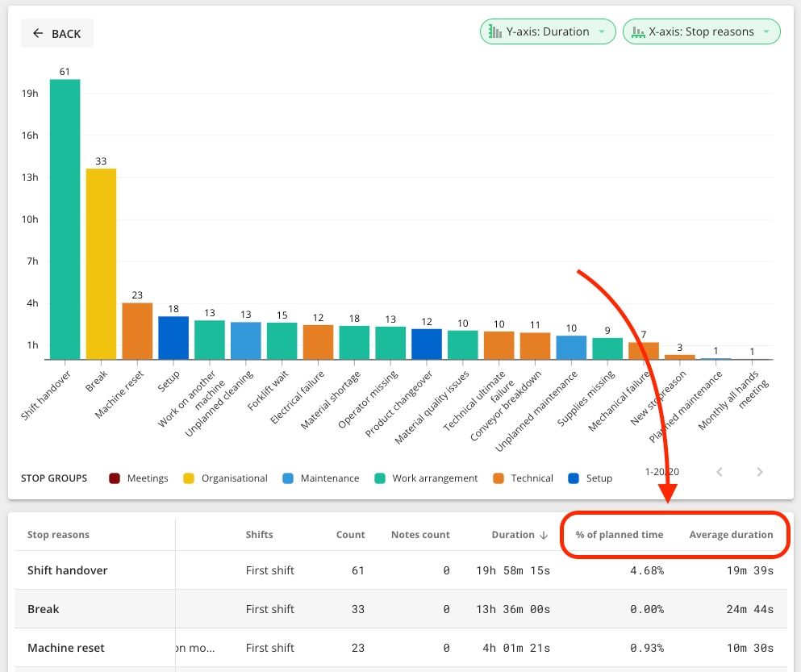This screenshot has height=672, width=801.
Task: Go to the previous chart page chevron
Action: point(720,472)
